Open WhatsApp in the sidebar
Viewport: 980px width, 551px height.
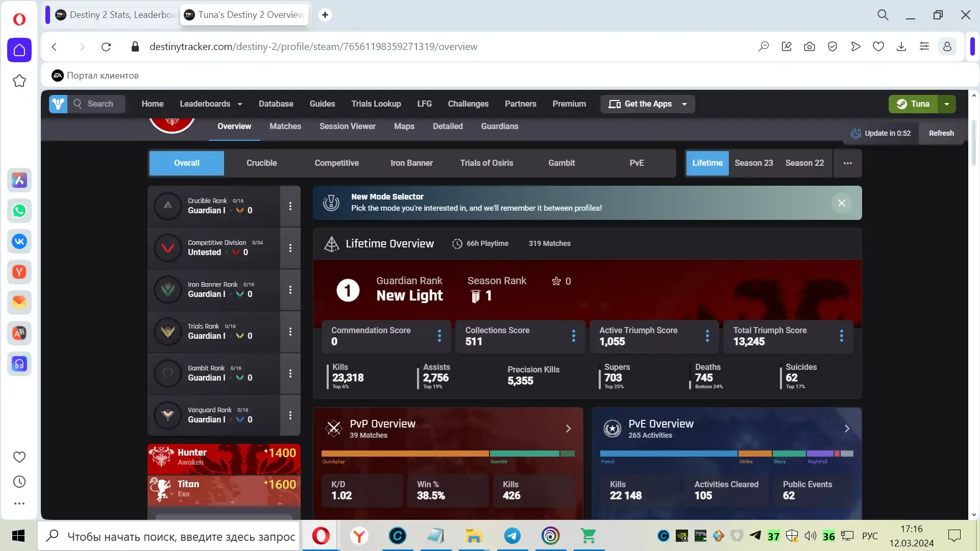pos(19,211)
